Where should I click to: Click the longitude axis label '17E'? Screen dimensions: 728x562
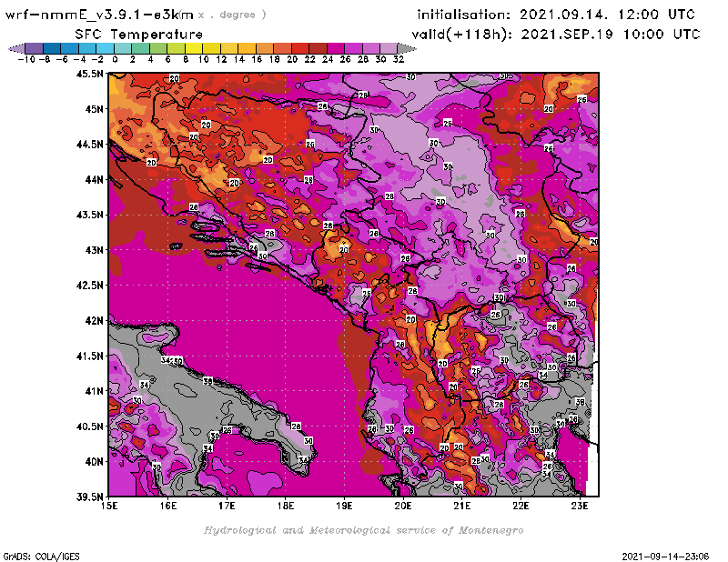coord(227,506)
